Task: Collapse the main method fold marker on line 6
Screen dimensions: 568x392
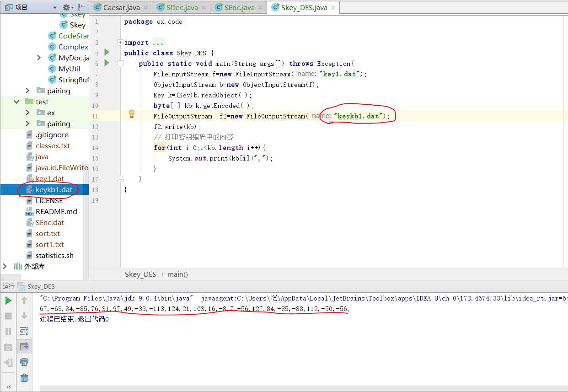Action: (x=120, y=64)
